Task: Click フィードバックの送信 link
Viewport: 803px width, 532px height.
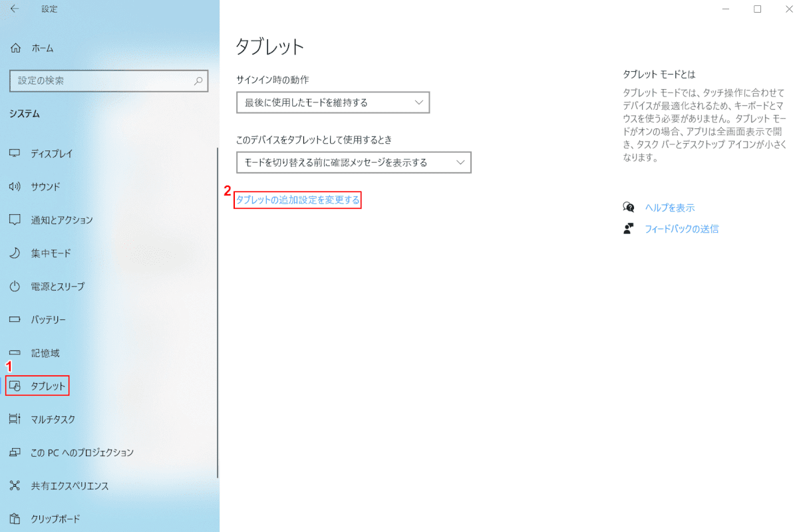Action: click(x=681, y=229)
